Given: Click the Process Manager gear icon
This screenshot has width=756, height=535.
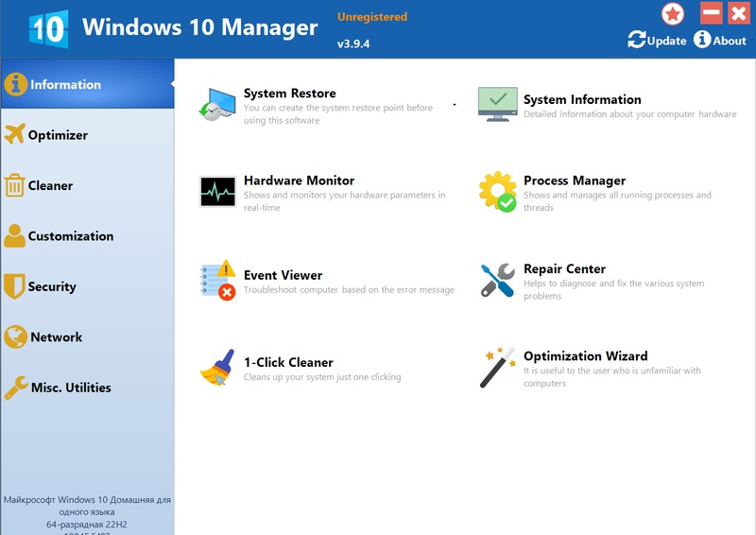Looking at the screenshot, I should 498,192.
